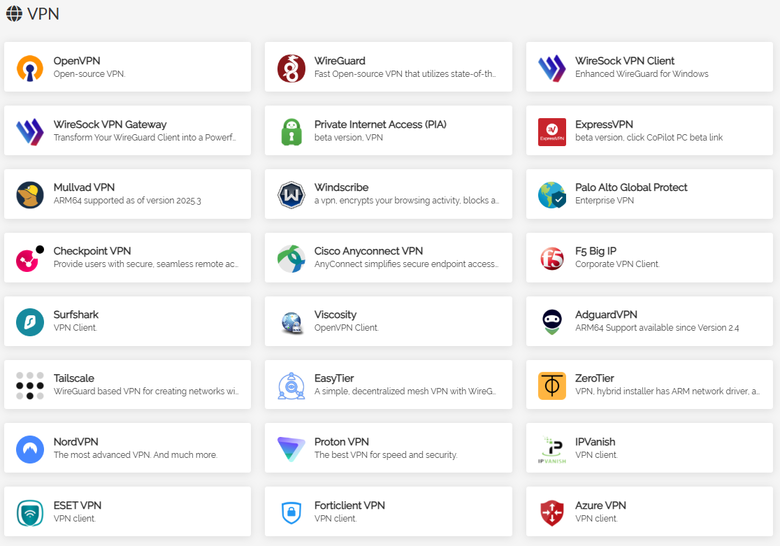The image size is (780, 546).
Task: Click the Azure VPN red shield icon
Action: [x=552, y=513]
